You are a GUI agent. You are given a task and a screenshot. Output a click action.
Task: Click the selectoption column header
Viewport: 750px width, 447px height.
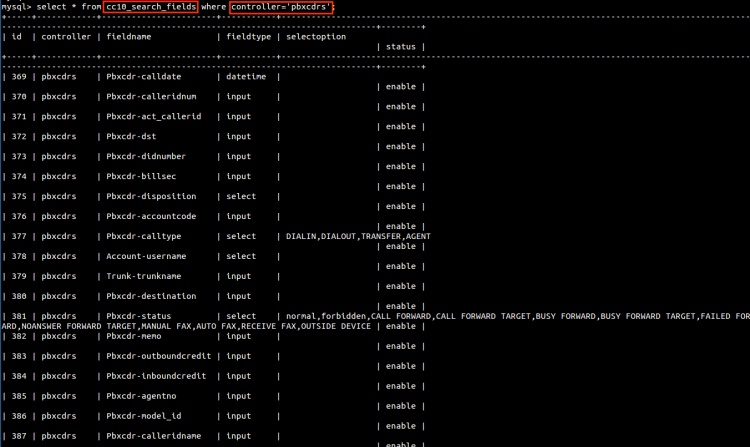pos(316,37)
